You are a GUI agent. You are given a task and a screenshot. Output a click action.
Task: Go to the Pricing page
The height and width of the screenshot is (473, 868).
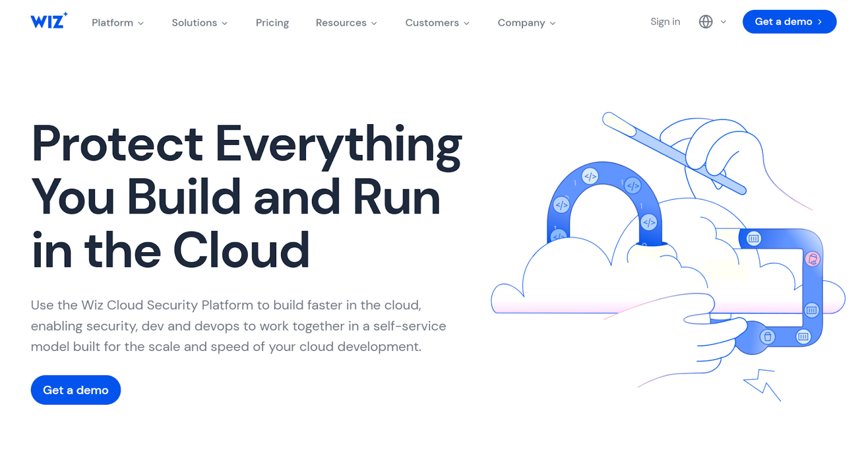tap(272, 23)
